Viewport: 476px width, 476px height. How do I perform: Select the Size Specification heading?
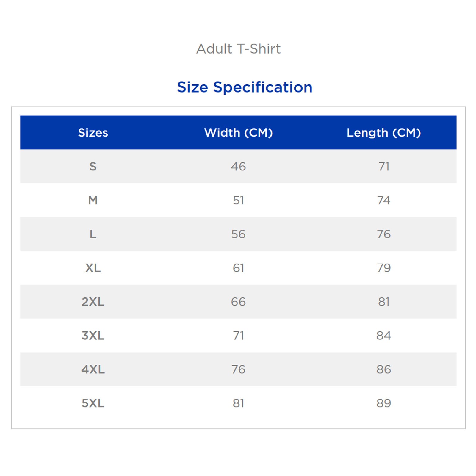(245, 87)
